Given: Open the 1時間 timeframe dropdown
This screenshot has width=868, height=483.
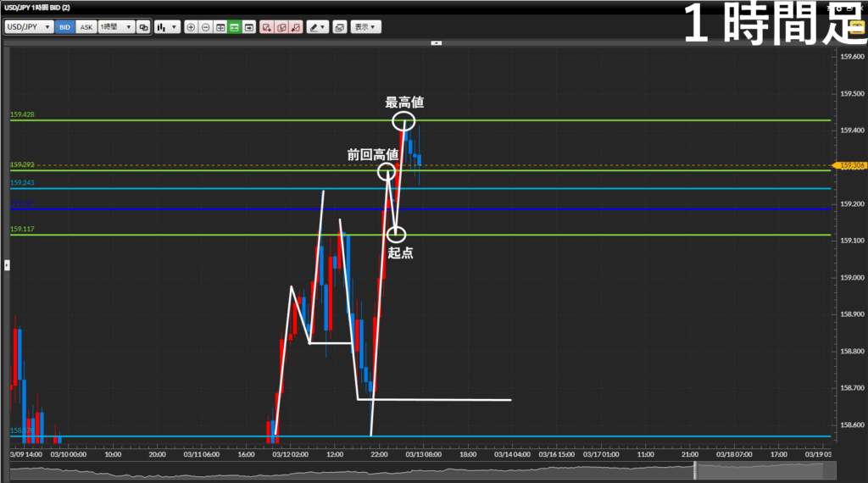Looking at the screenshot, I should coord(116,27).
